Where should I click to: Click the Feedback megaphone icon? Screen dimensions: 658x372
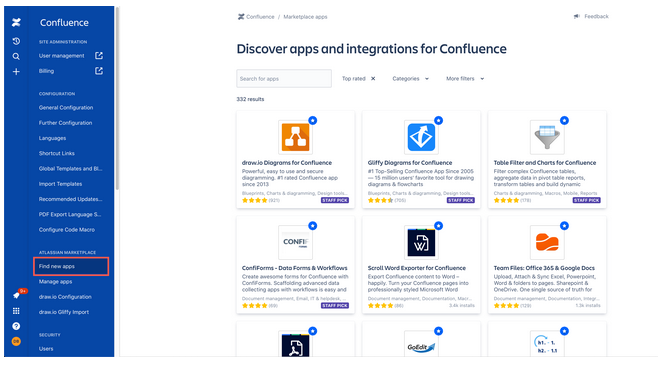[x=577, y=16]
